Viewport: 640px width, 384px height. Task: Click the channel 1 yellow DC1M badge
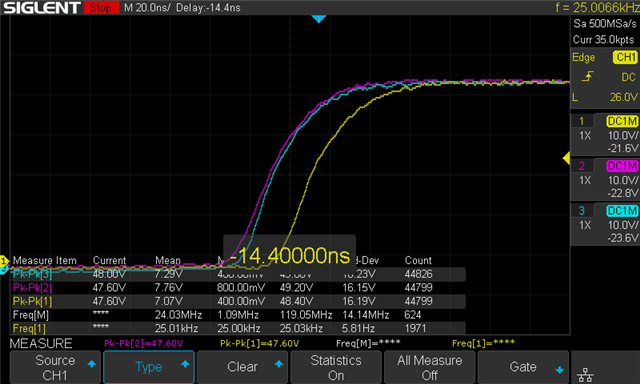(x=622, y=121)
